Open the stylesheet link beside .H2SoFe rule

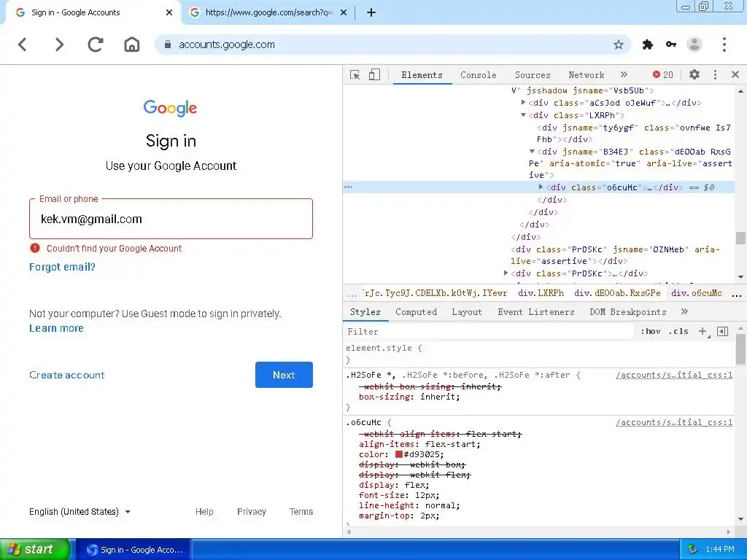click(674, 376)
